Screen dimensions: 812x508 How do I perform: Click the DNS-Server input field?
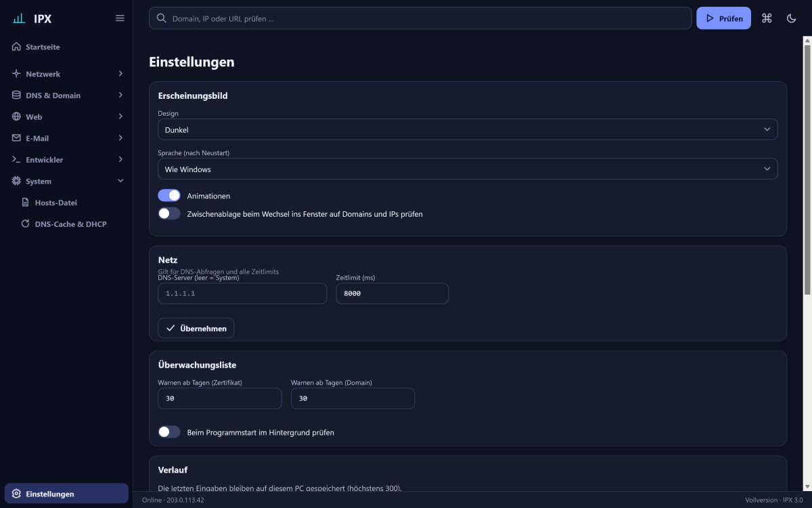coord(242,293)
